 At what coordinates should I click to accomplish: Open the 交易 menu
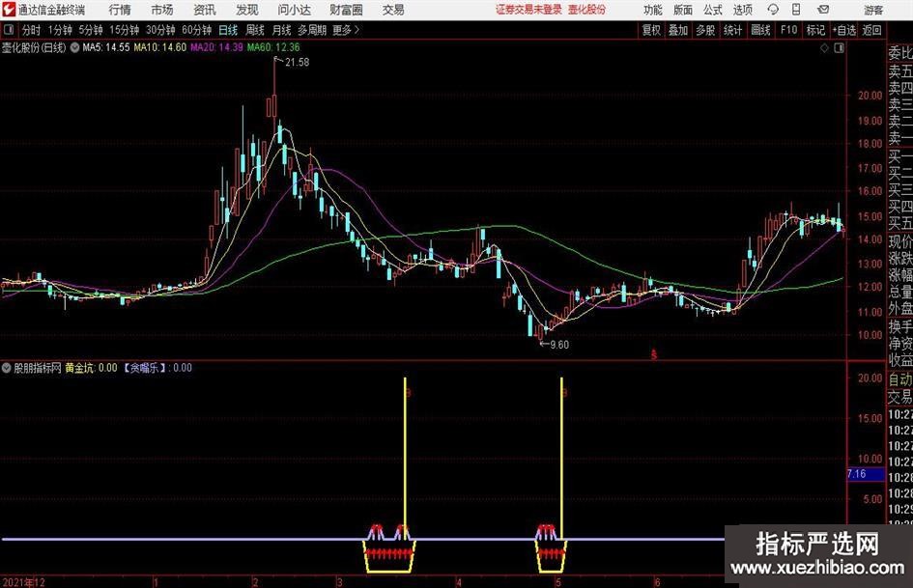[393, 10]
